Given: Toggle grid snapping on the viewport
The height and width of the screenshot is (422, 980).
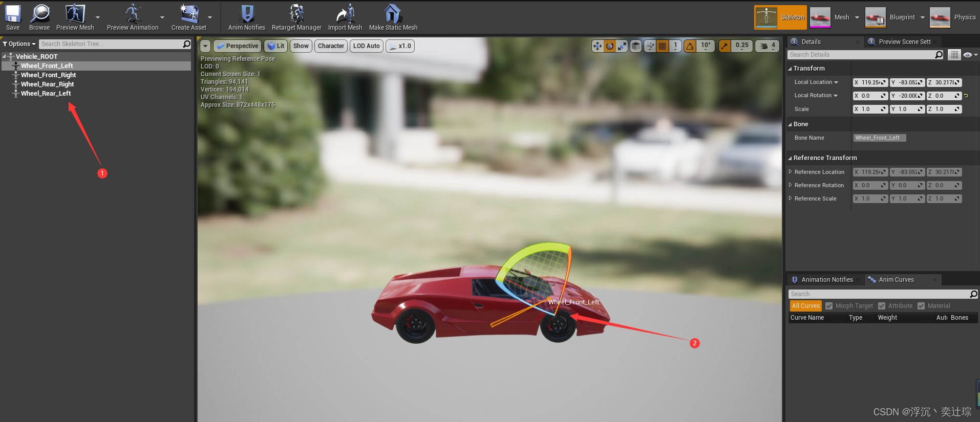Looking at the screenshot, I should (x=663, y=46).
